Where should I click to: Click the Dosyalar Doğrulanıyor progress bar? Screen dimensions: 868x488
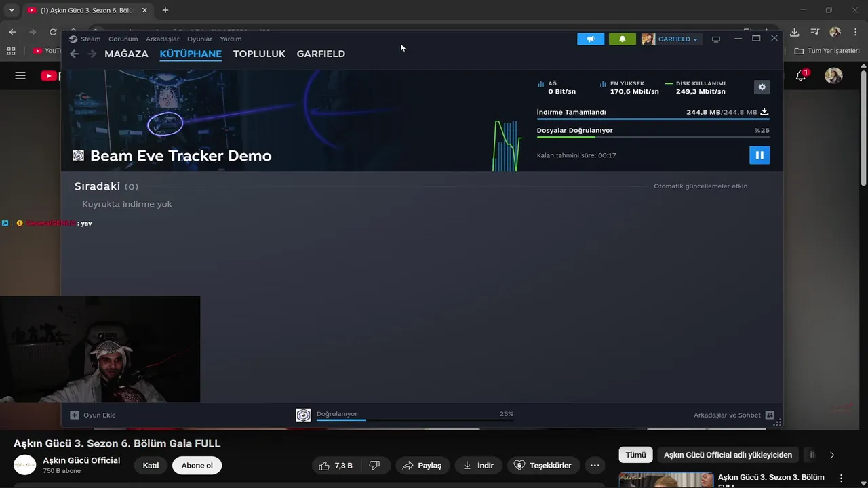[x=653, y=137]
